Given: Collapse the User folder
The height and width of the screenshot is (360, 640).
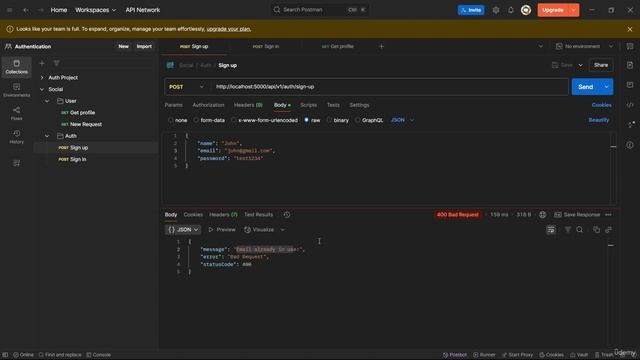Looking at the screenshot, I should (x=47, y=101).
